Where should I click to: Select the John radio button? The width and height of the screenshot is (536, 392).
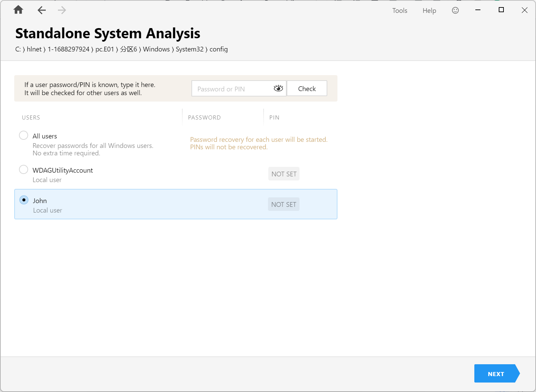(x=24, y=200)
